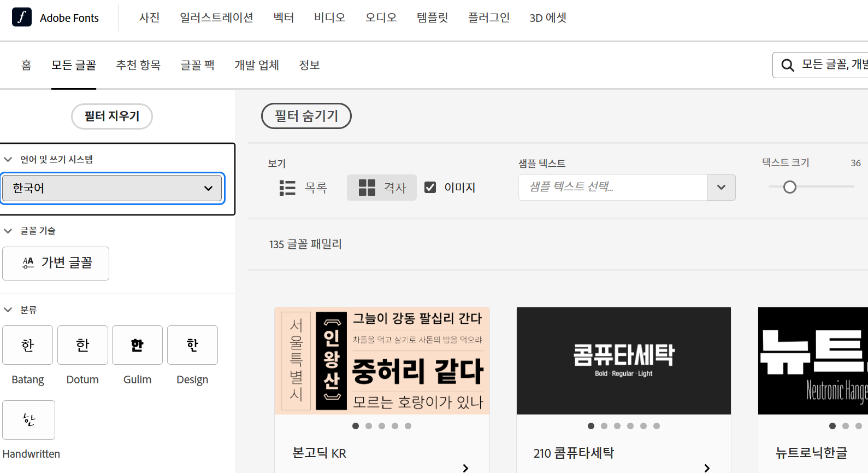Open the 사진 menu

click(x=150, y=17)
